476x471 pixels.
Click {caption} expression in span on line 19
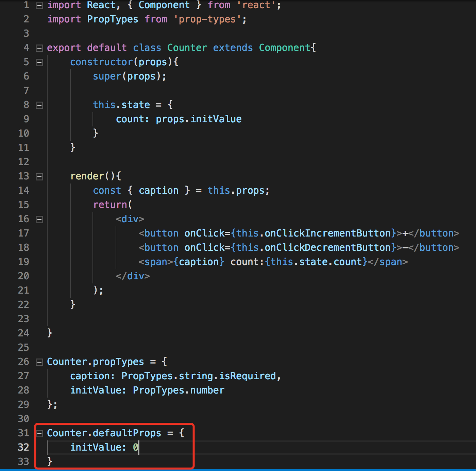click(x=199, y=262)
